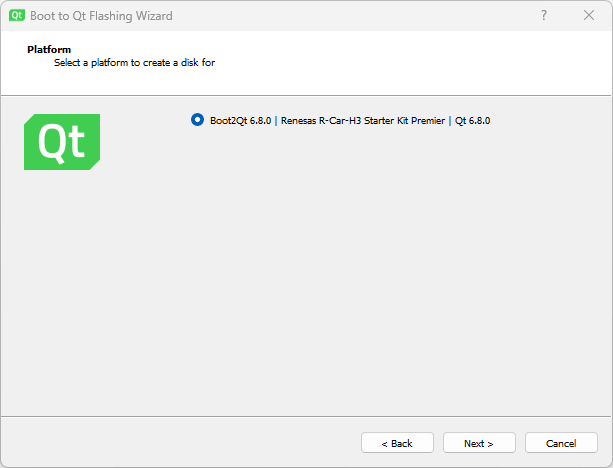Click the large green Qt logo

click(61, 142)
